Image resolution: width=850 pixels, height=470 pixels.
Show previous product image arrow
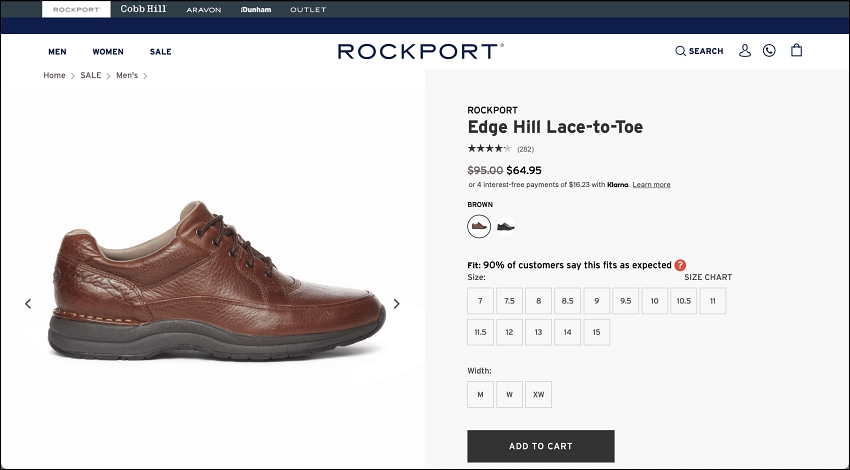[28, 304]
